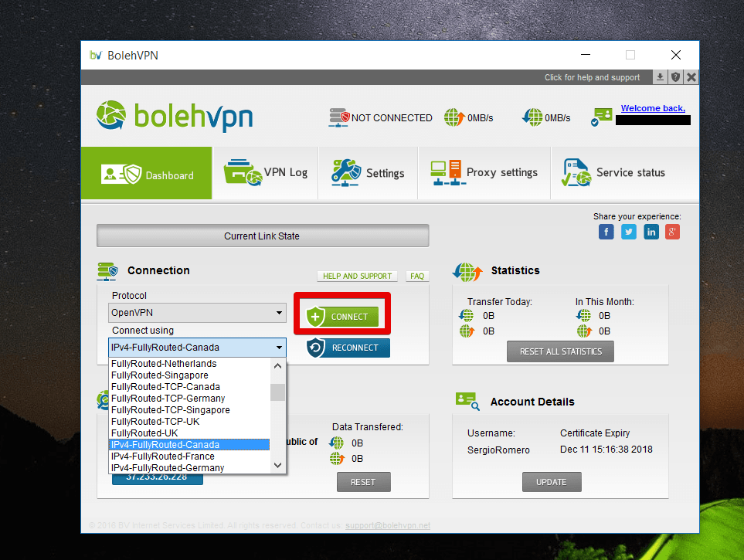Screen dimensions: 744x560
Task: Share on Facebook
Action: 606,232
